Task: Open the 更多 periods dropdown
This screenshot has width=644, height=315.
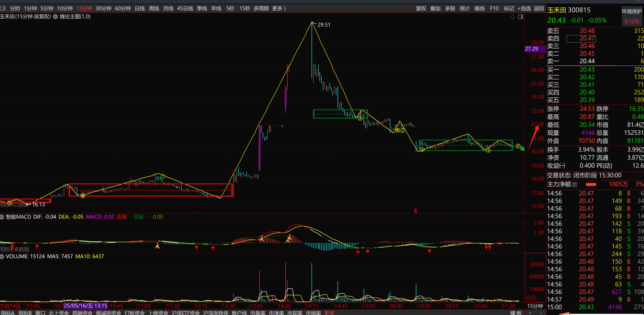Action: (x=279, y=8)
